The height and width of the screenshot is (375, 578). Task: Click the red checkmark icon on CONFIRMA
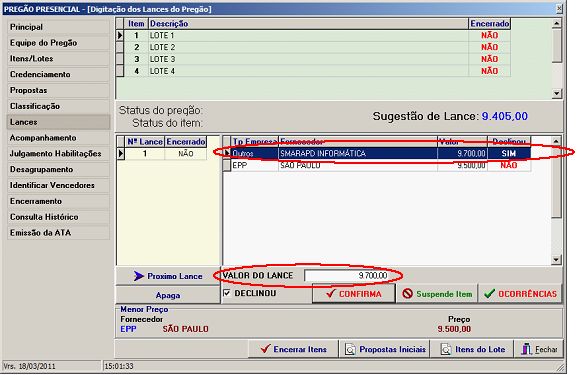[x=331, y=294]
